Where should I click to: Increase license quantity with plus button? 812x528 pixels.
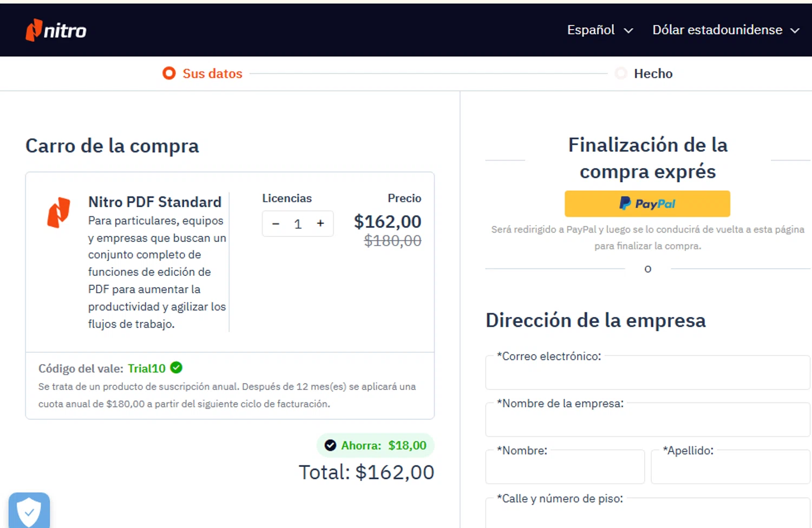(320, 223)
